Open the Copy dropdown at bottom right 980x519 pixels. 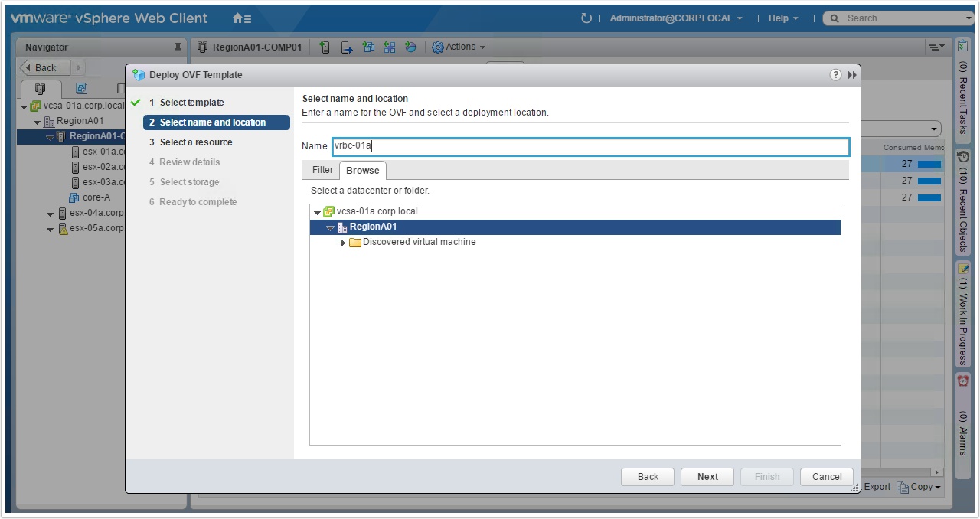click(x=919, y=487)
